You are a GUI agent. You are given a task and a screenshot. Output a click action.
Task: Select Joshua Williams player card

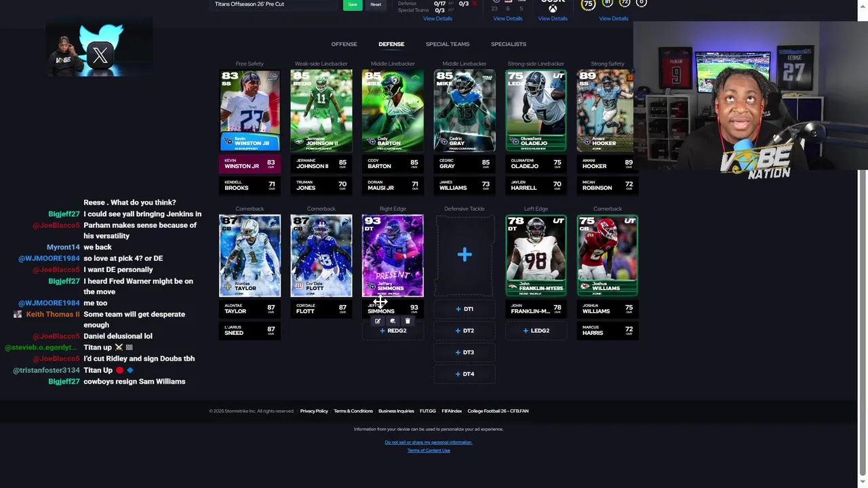coord(608,256)
